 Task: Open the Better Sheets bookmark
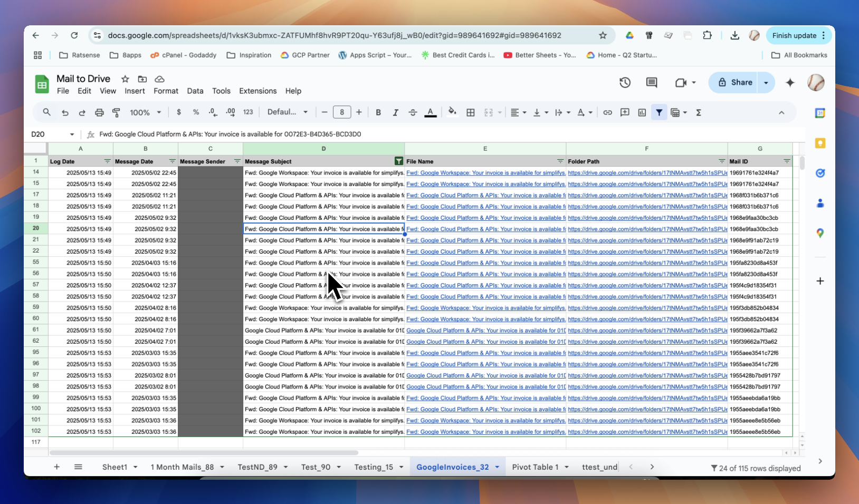[x=540, y=55]
